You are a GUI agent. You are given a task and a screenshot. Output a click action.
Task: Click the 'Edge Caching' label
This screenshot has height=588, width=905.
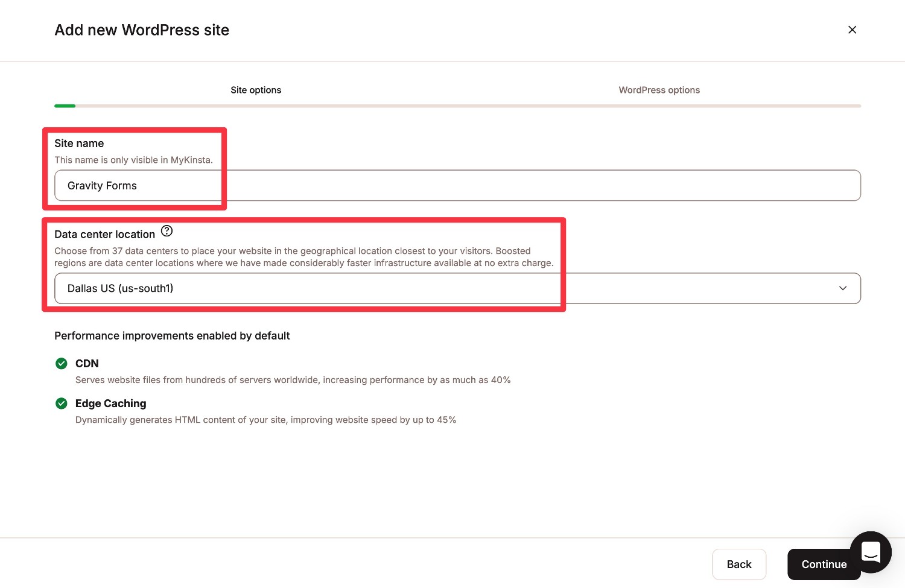click(x=110, y=403)
